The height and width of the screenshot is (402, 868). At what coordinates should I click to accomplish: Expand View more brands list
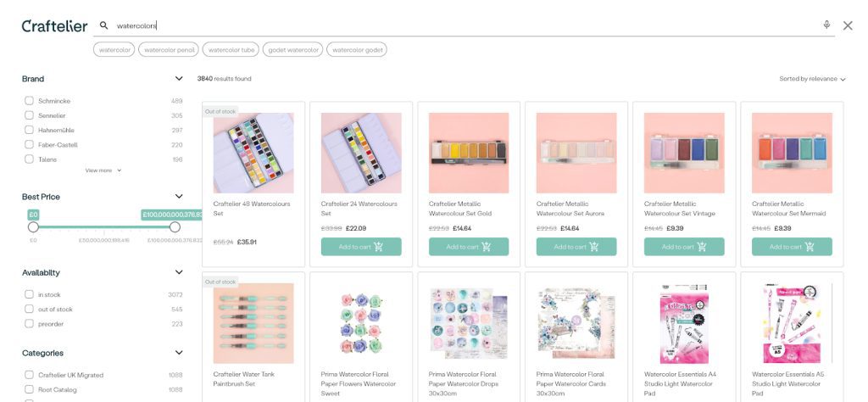pyautogui.click(x=103, y=170)
